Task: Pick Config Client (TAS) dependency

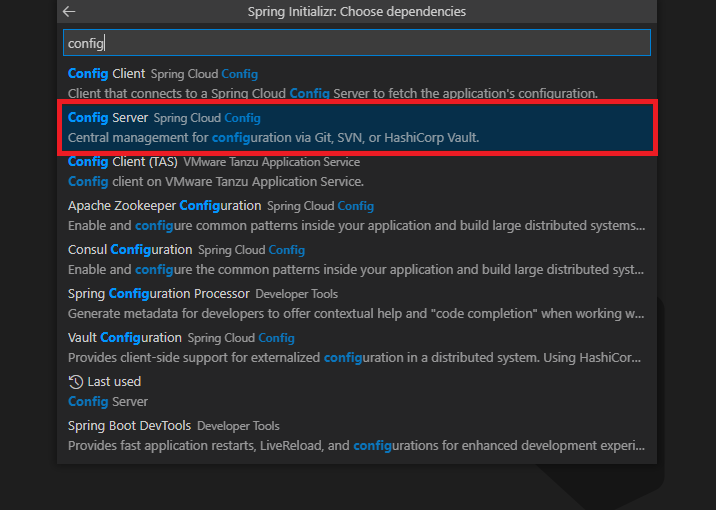Action: (357, 172)
